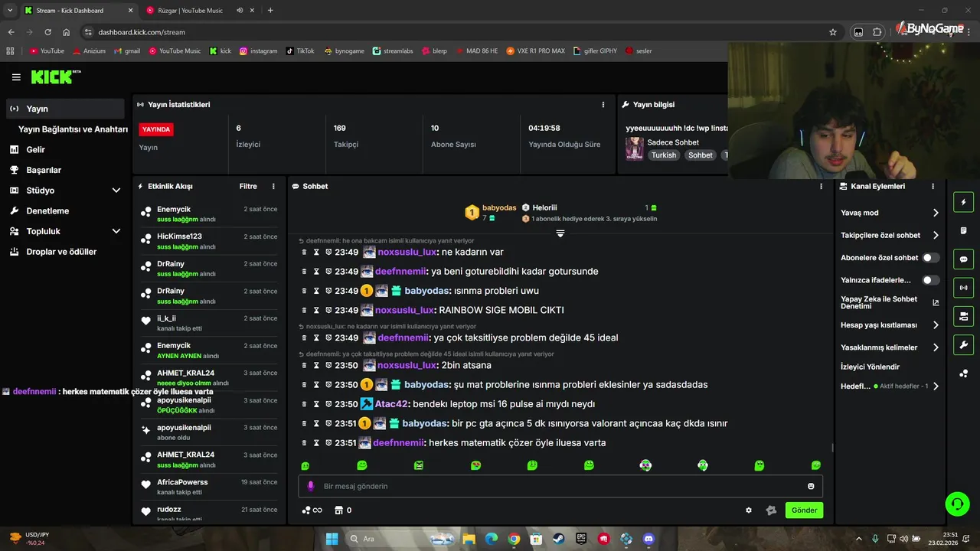Insert the angry green emote
This screenshot has width=980, height=551.
click(x=419, y=465)
